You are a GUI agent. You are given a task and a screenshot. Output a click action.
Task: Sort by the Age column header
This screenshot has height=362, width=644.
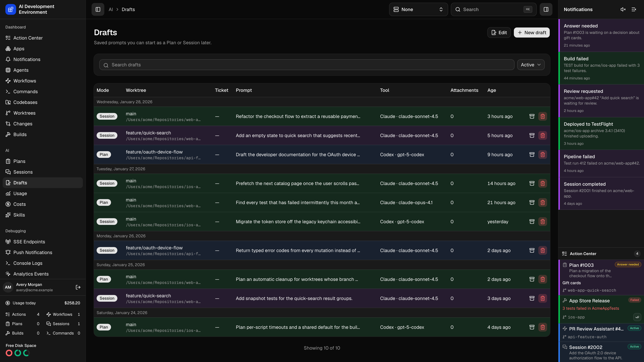492,90
